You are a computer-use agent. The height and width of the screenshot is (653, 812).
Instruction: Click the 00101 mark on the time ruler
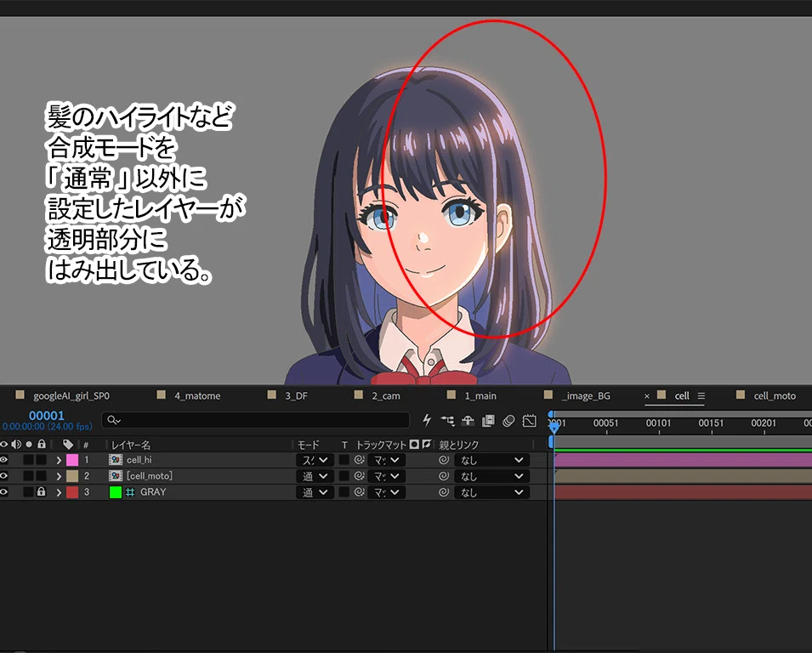(658, 423)
